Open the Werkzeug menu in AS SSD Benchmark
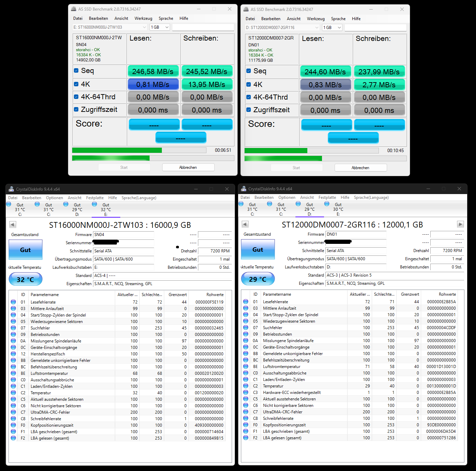476x471 pixels. (x=143, y=18)
